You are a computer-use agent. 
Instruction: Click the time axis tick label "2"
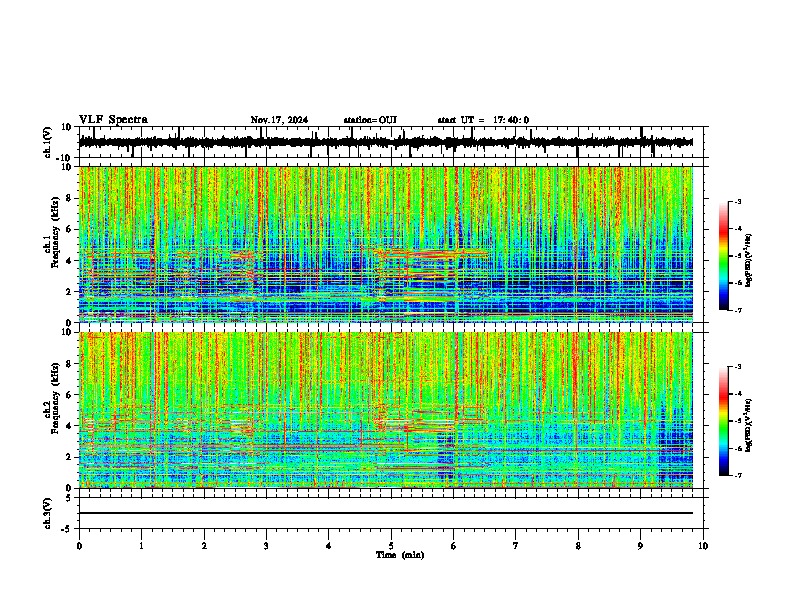tap(204, 546)
